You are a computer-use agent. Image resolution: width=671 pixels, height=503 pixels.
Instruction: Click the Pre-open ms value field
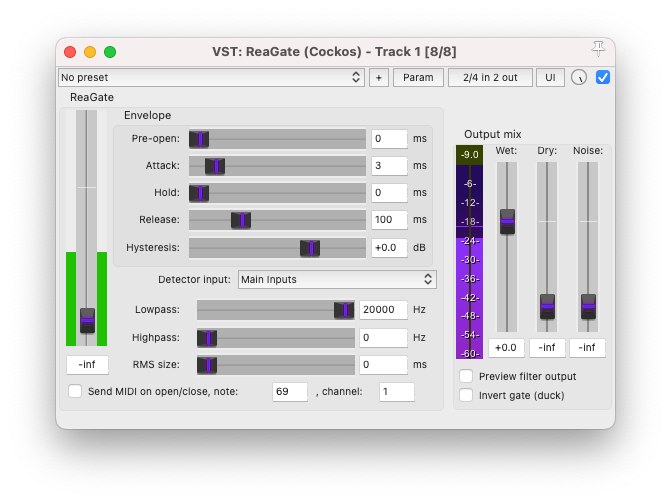(389, 139)
